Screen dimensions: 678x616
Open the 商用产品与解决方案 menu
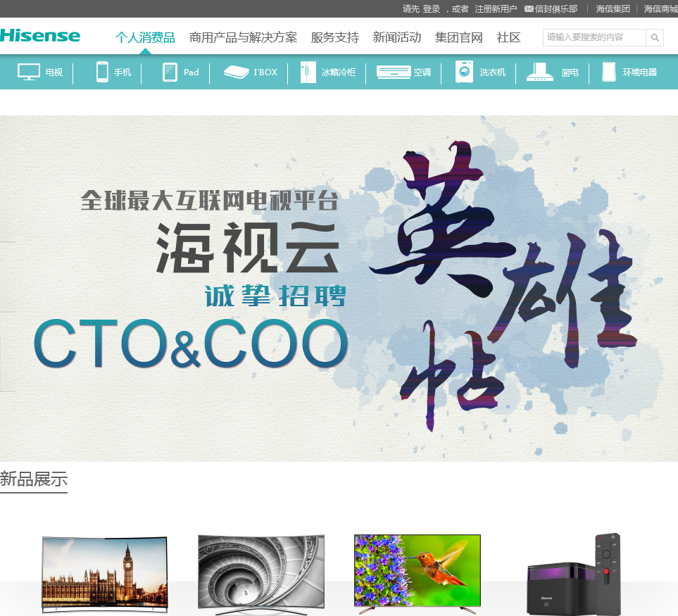point(243,37)
